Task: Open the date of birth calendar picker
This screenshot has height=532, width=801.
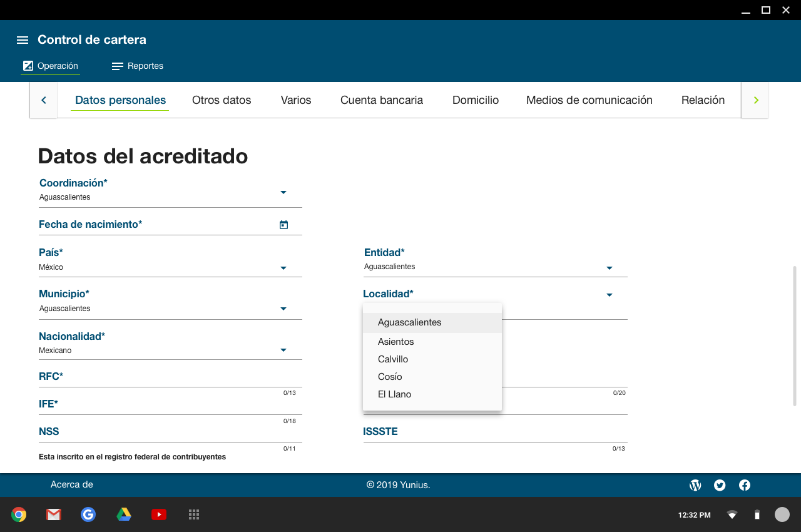Action: click(283, 225)
